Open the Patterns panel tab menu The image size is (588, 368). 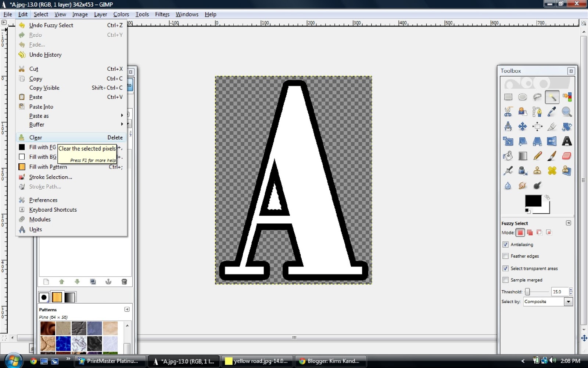point(127,309)
